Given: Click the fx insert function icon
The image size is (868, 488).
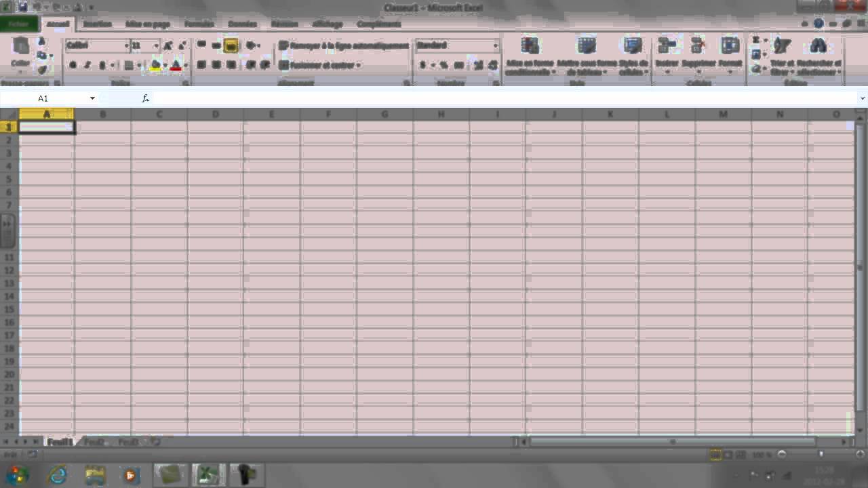Looking at the screenshot, I should [145, 98].
